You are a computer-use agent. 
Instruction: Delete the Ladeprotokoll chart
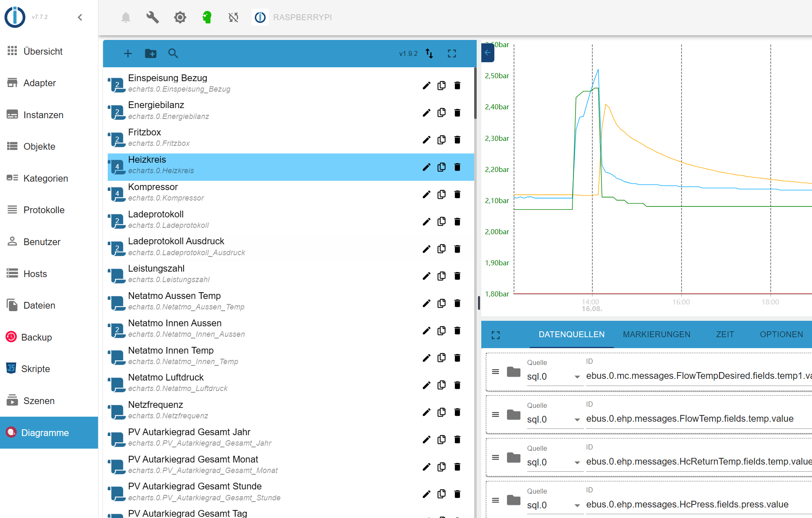click(457, 222)
